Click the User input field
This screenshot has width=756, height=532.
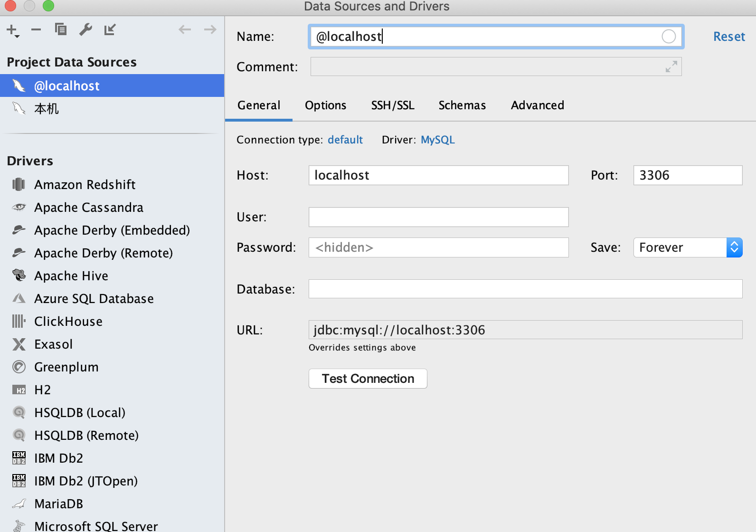(x=439, y=217)
